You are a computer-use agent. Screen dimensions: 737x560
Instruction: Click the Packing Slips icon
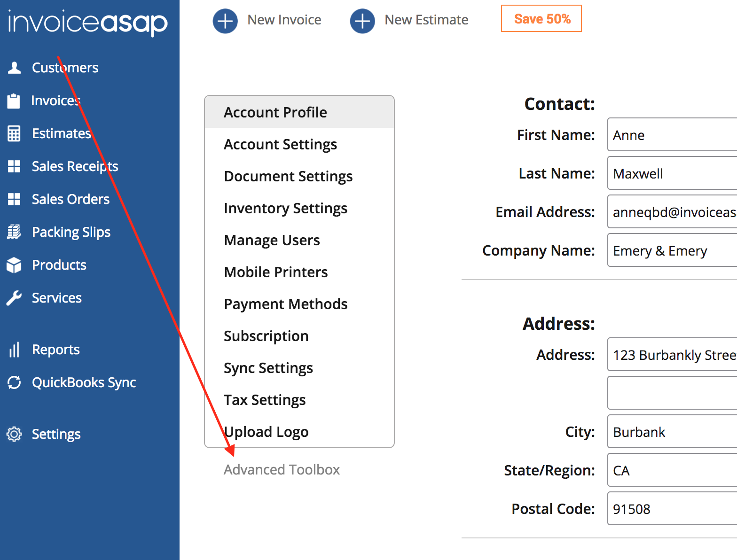pos(14,232)
